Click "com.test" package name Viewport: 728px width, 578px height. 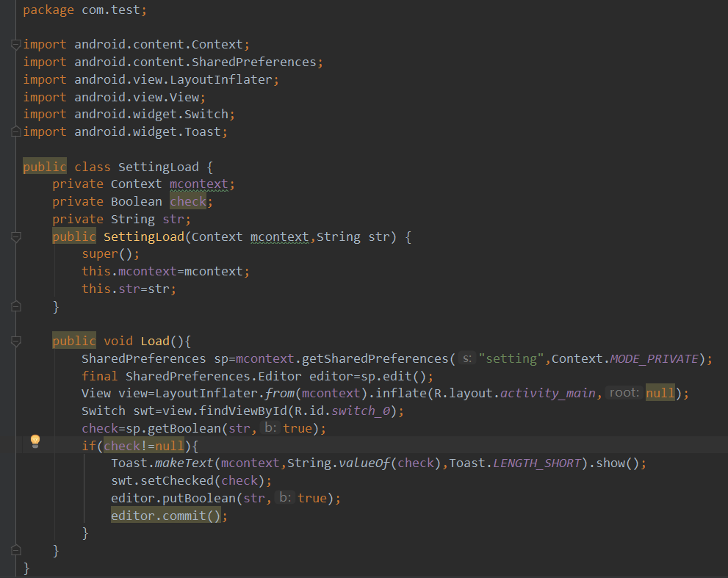[111, 10]
